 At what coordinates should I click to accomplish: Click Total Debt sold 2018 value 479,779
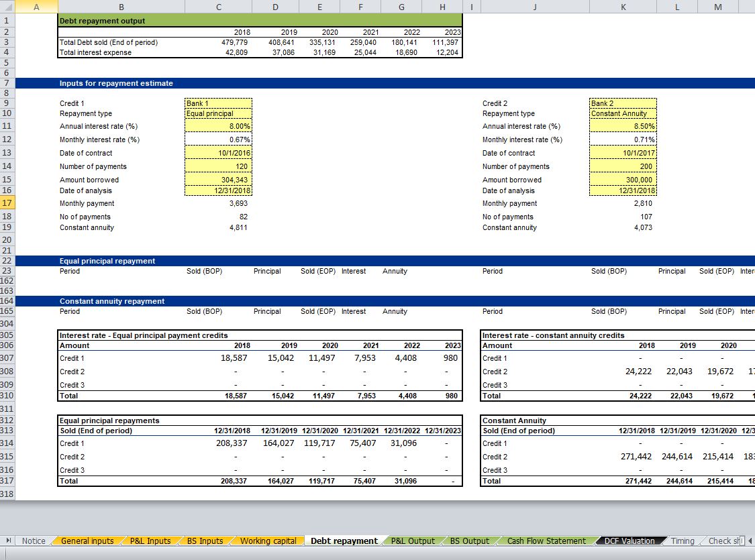coord(234,42)
